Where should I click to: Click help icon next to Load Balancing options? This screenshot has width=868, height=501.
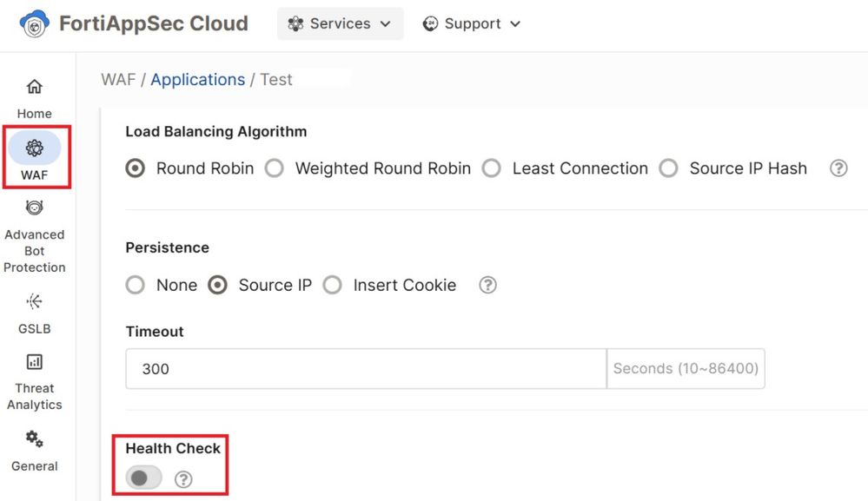point(838,168)
